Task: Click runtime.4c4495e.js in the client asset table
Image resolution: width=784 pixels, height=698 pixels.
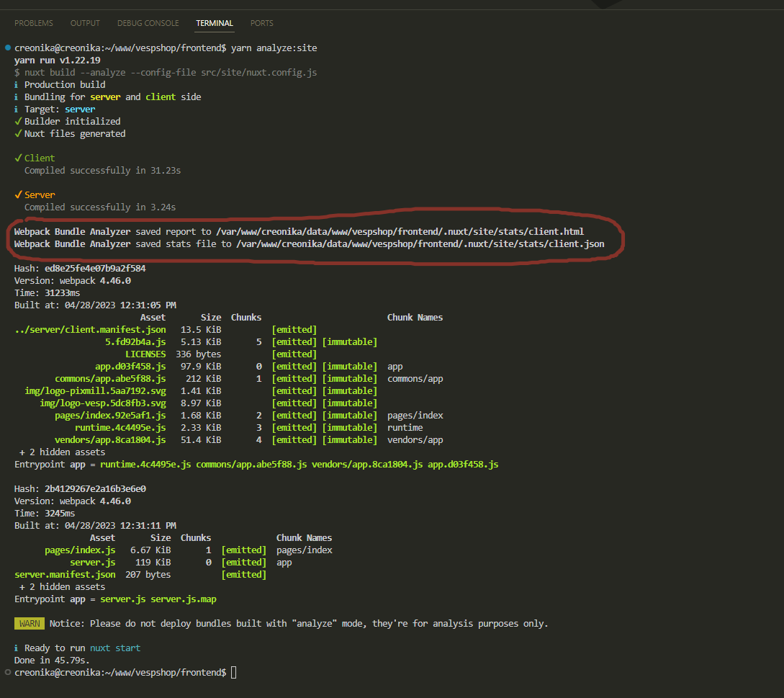Action: [120, 428]
